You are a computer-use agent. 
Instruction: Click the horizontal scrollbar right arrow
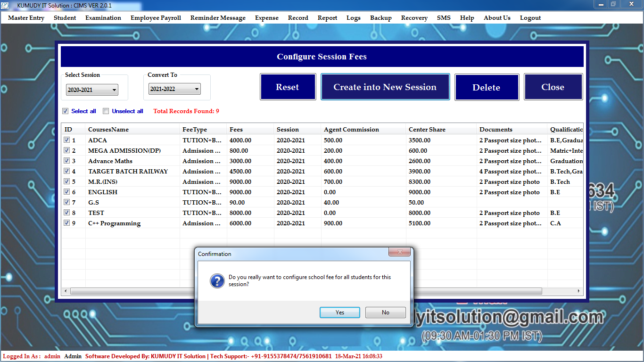[579, 291]
